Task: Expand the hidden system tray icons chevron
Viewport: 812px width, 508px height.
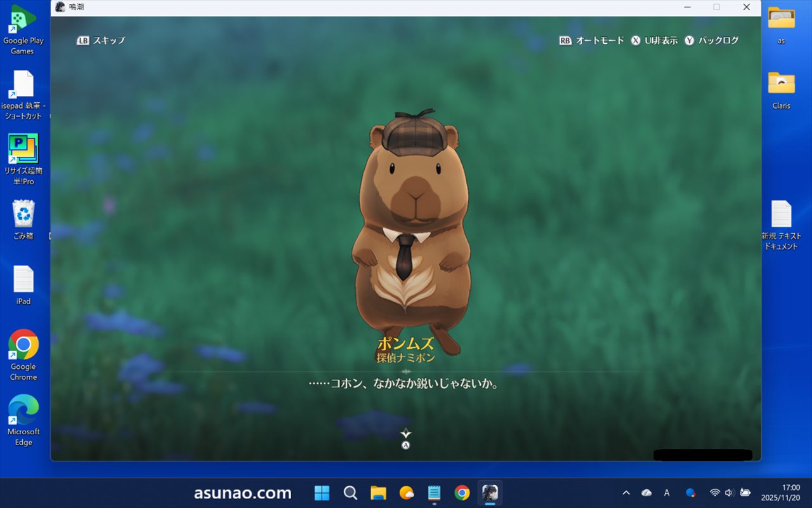Action: [x=626, y=493]
